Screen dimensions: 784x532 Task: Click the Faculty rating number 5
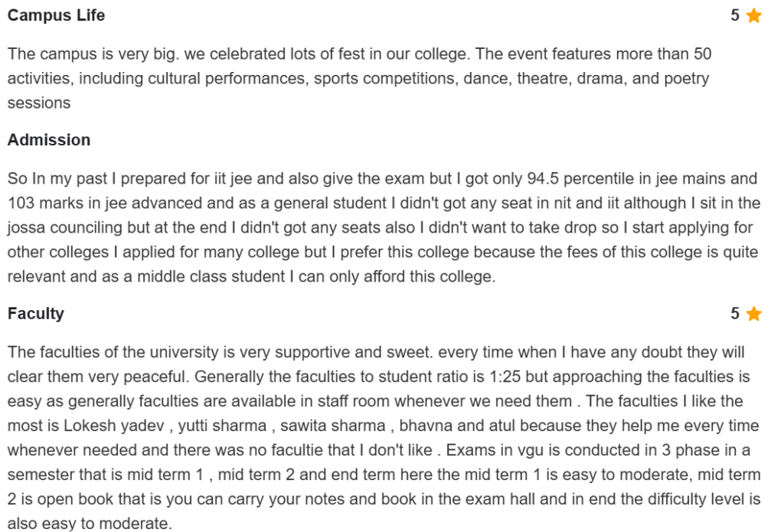[x=735, y=314]
